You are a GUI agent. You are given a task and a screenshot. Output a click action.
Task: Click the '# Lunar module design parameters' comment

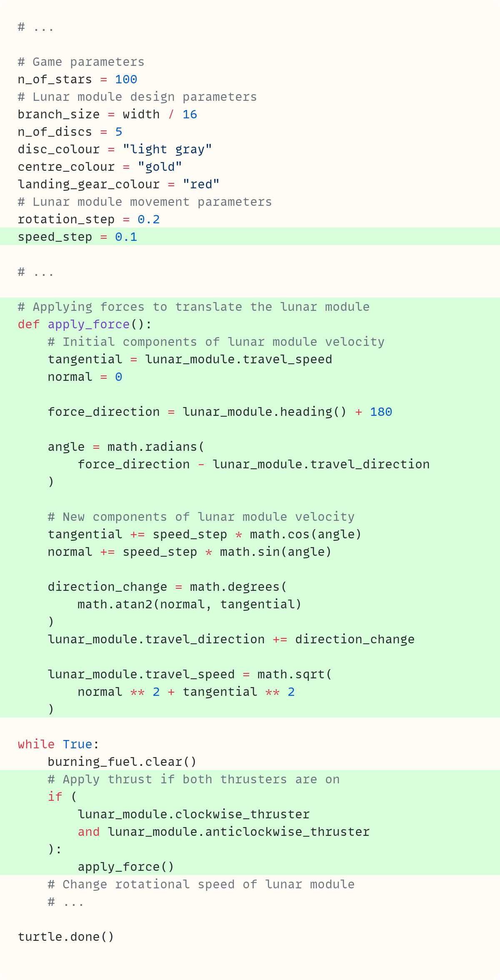coord(137,97)
